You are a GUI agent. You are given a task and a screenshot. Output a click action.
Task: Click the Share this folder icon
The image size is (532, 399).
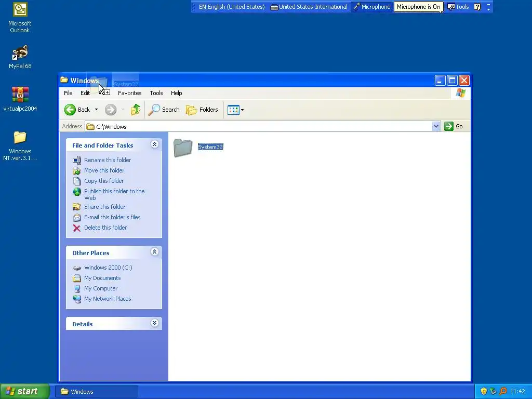77,207
